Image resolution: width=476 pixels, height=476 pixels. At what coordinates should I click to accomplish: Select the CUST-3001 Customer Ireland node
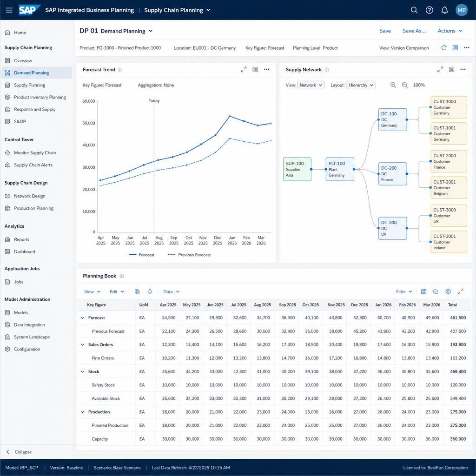tap(449, 242)
